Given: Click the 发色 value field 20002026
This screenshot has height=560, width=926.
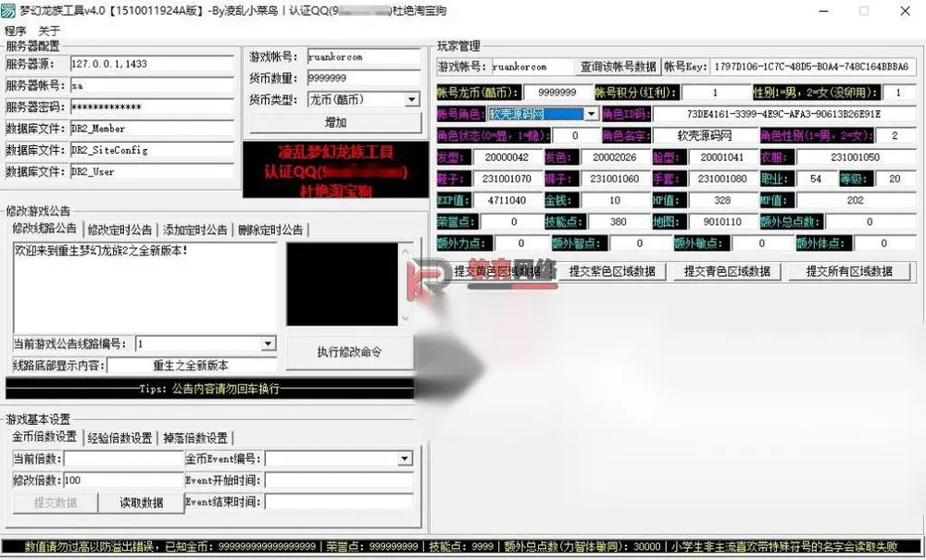Looking at the screenshot, I should (x=615, y=157).
